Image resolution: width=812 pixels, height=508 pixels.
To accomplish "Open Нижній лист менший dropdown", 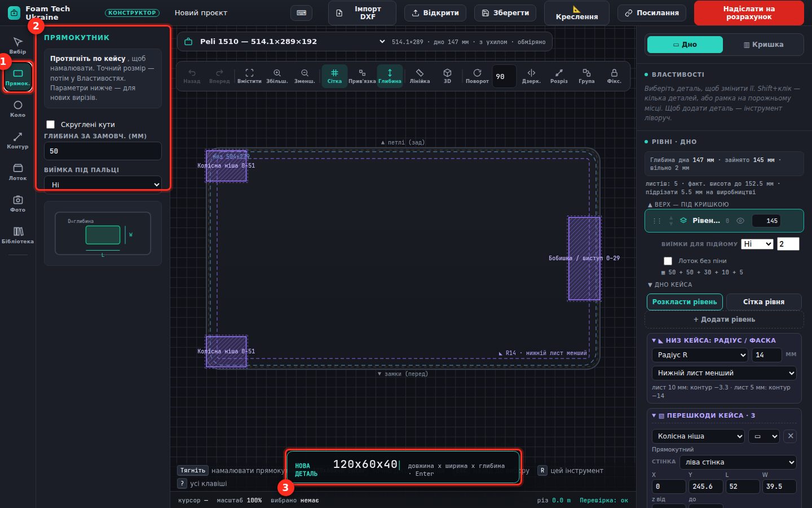I will tap(724, 373).
